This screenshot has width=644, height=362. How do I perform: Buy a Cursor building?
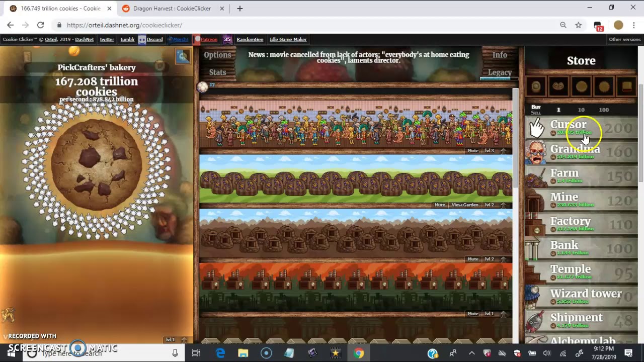pyautogui.click(x=581, y=128)
